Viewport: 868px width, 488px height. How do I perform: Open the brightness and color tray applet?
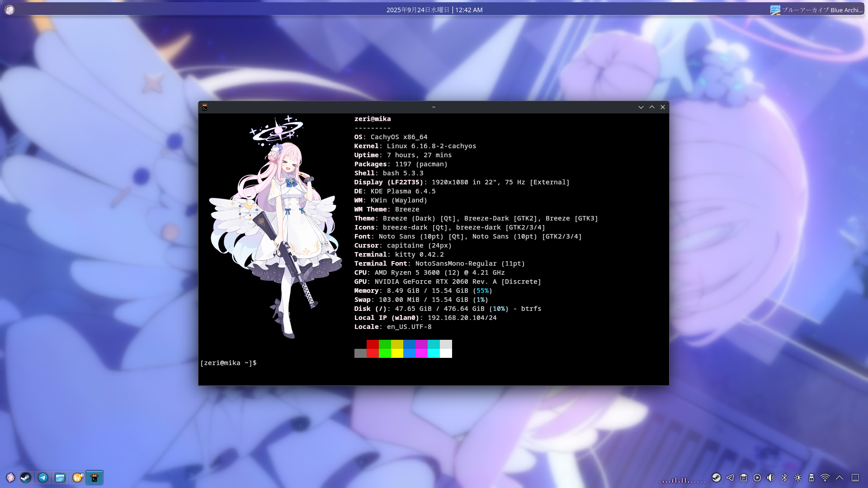(798, 478)
